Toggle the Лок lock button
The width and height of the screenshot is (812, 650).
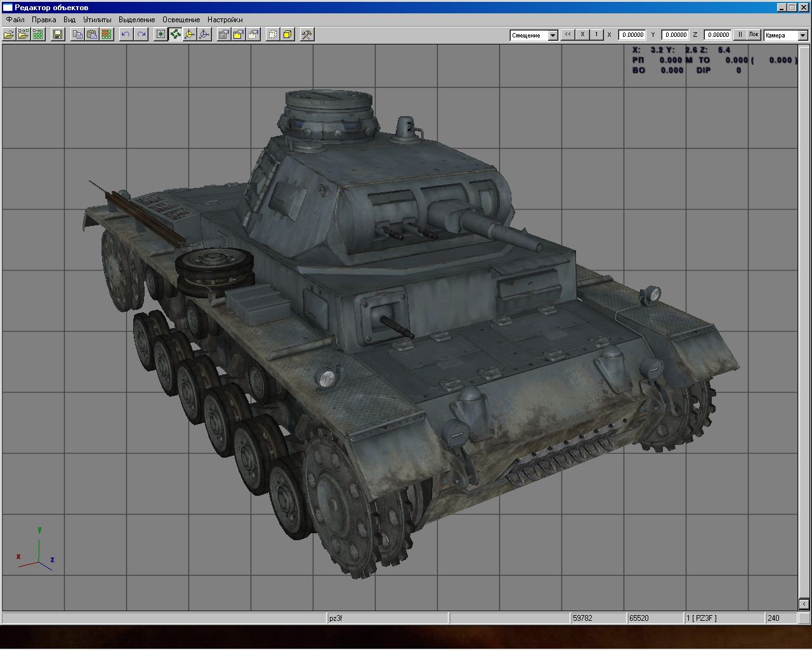754,35
